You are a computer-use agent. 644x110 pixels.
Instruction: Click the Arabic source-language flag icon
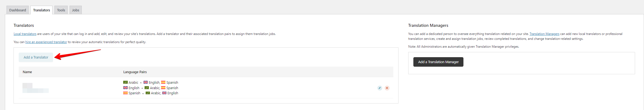tap(125, 82)
